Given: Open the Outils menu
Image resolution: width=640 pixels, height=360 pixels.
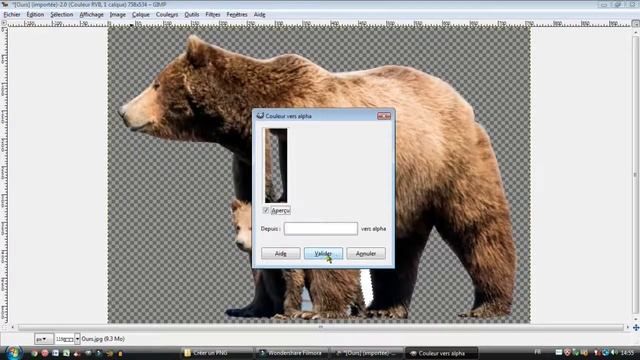Looking at the screenshot, I should (x=191, y=14).
